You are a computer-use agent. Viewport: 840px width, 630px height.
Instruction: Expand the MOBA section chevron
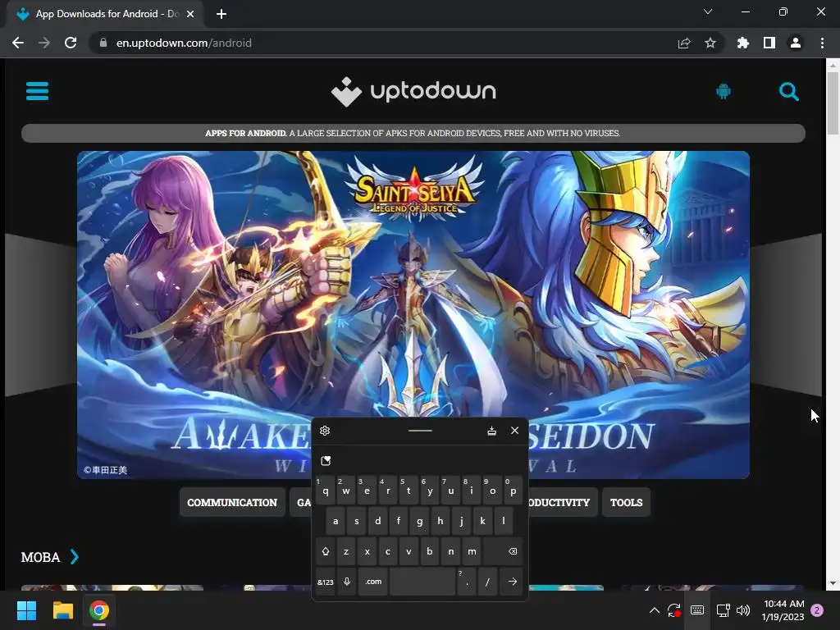tap(75, 557)
